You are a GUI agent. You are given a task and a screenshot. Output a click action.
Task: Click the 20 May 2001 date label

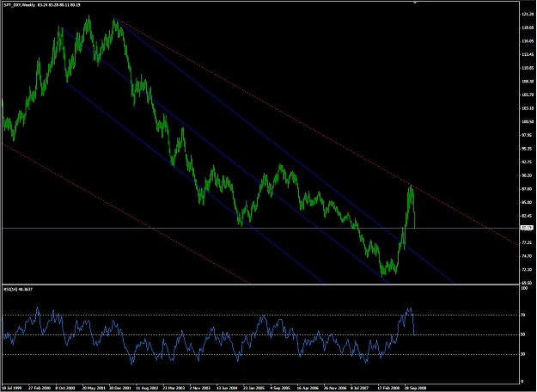pos(93,388)
